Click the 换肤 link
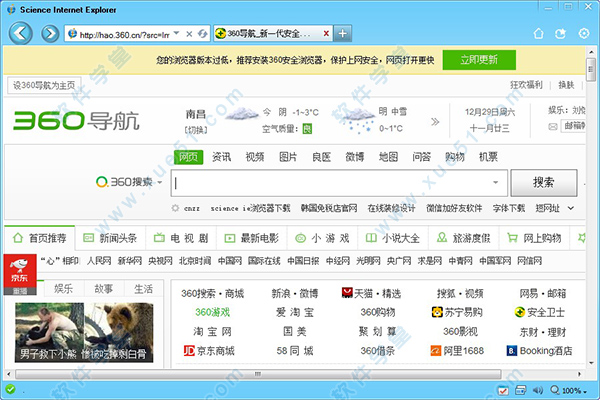600x400 pixels. click(566, 85)
